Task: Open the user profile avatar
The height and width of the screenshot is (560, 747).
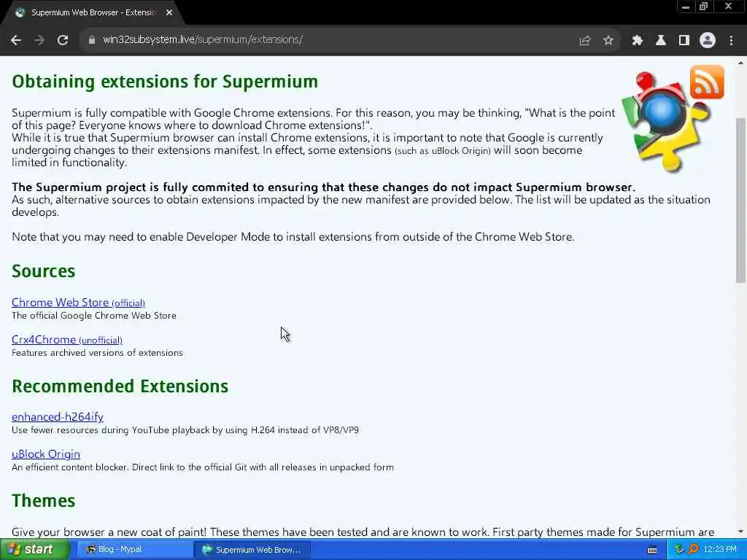Action: 708,41
